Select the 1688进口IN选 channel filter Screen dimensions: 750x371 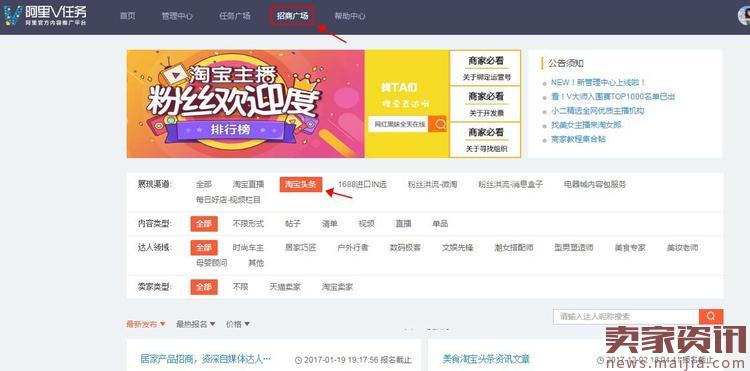pos(362,184)
